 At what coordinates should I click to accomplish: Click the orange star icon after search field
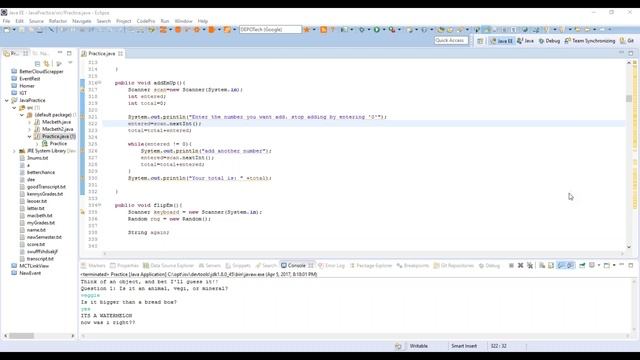click(x=307, y=29)
